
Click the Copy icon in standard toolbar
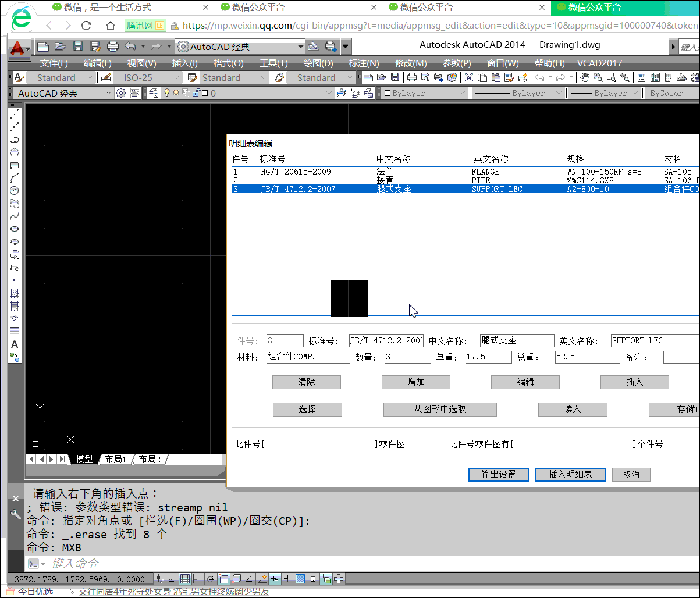[482, 77]
